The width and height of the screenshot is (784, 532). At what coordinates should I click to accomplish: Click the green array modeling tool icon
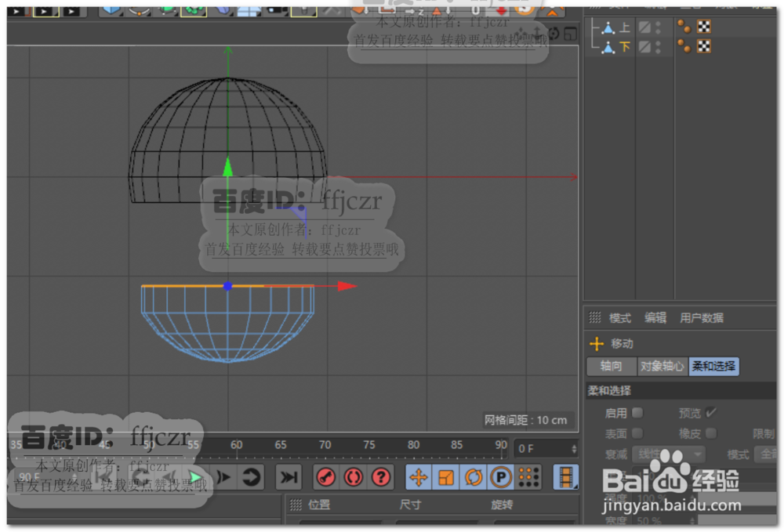click(194, 10)
